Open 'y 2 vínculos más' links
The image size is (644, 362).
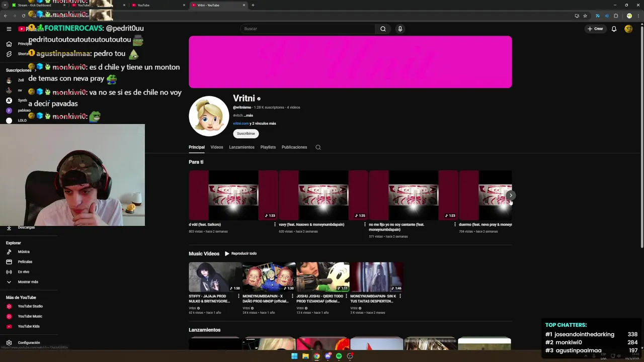click(x=263, y=123)
